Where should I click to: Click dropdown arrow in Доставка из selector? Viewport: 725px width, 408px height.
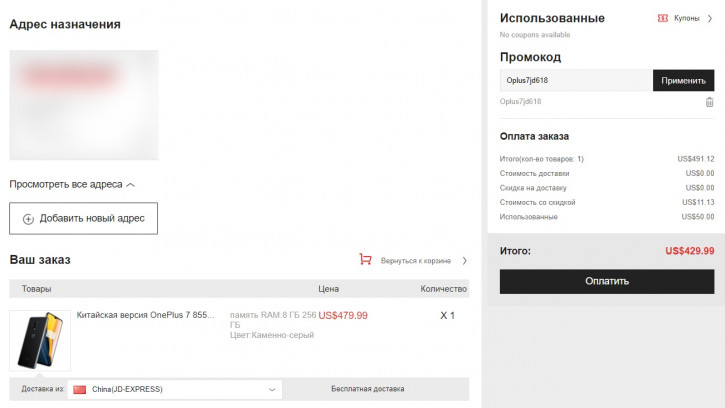(272, 389)
